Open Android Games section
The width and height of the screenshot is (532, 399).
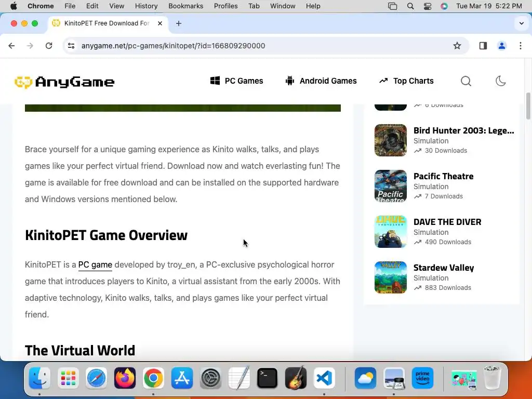click(321, 81)
